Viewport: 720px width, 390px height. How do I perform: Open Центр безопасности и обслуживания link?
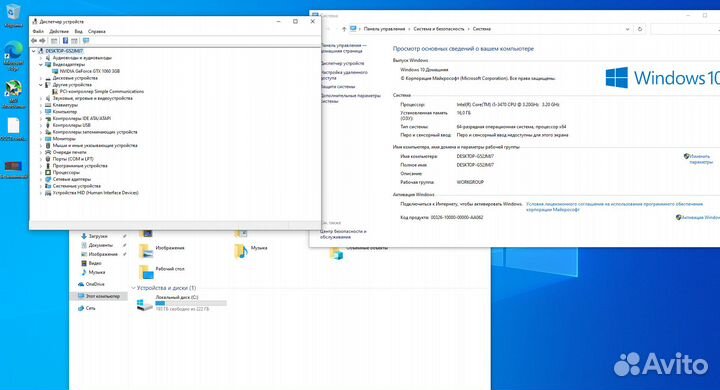343,234
